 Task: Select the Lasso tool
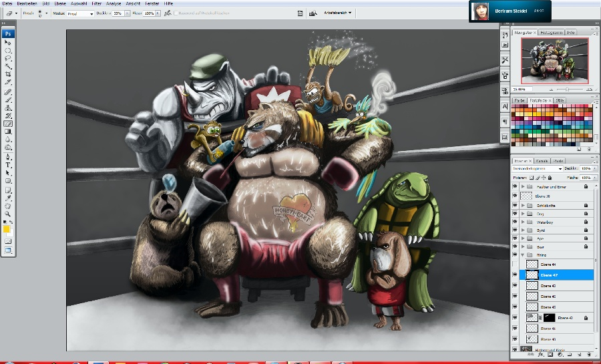click(x=8, y=58)
